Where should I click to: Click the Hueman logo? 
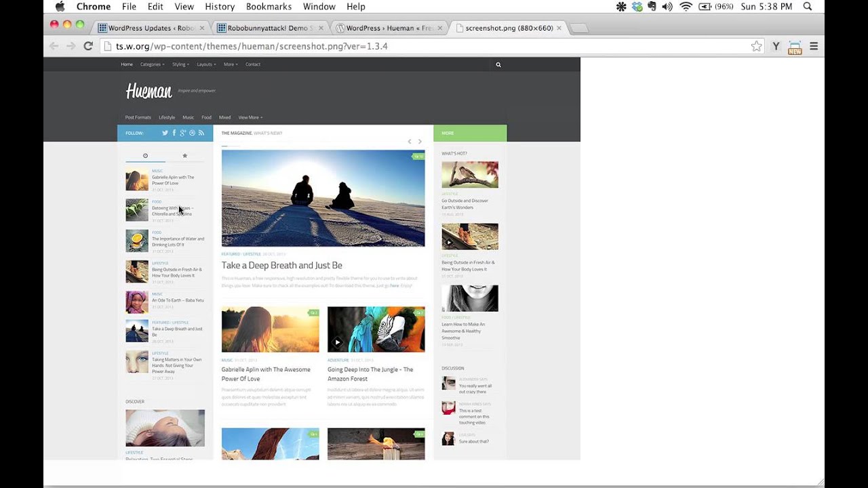click(x=149, y=91)
